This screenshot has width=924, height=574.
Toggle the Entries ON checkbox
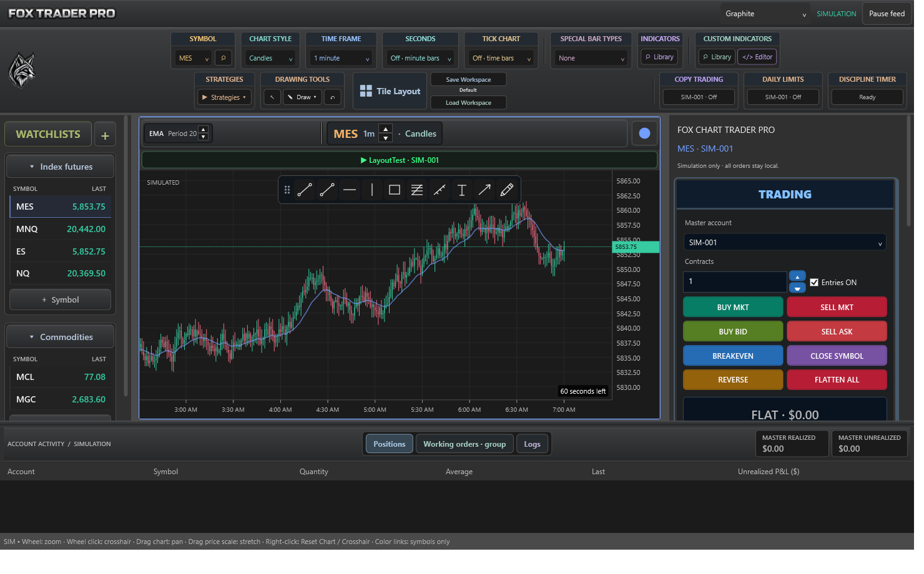[x=814, y=283]
